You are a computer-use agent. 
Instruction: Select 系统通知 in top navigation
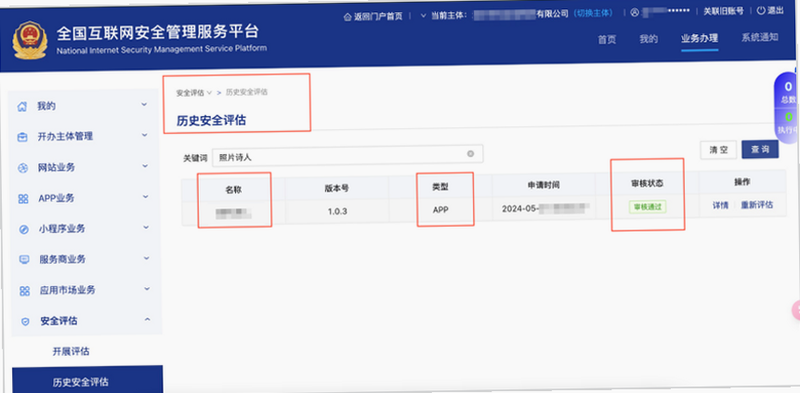pyautogui.click(x=760, y=37)
